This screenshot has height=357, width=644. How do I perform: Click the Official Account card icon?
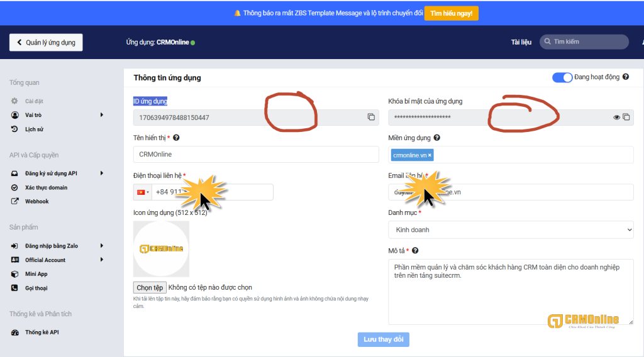15,260
